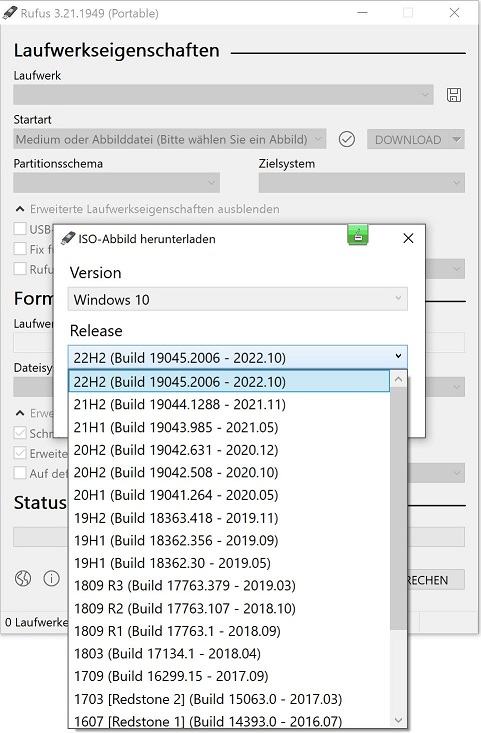Screen dimensions: 481x733
Task: Click the save drive image floppy icon
Action: point(454,95)
